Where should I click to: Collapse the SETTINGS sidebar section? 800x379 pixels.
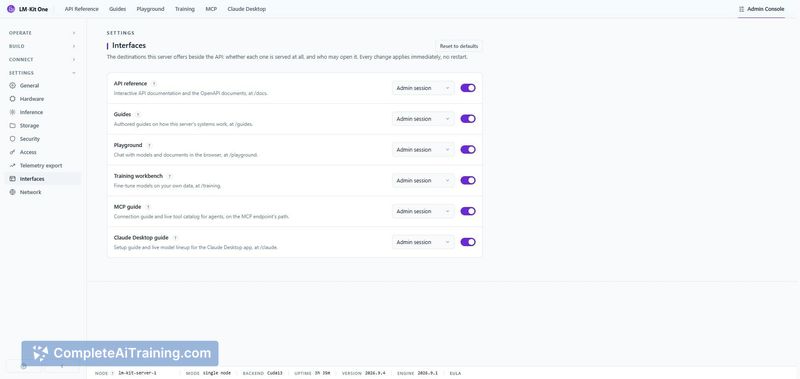[x=42, y=73]
